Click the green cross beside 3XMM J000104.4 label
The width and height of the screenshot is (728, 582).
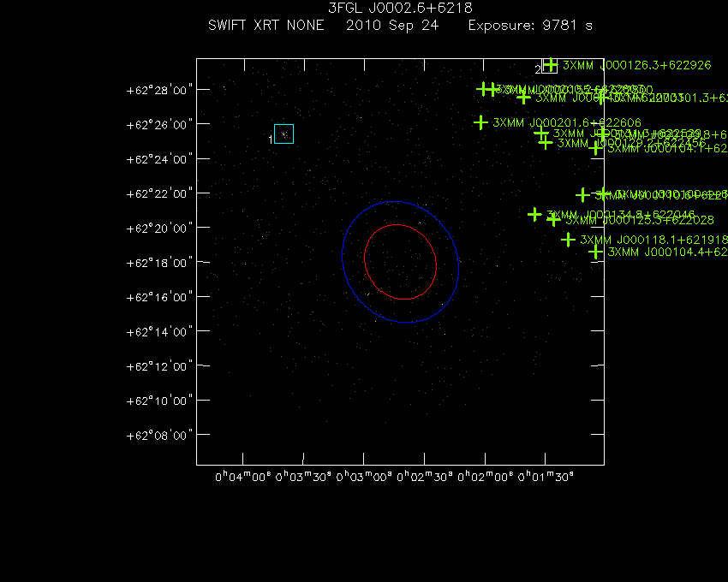[x=596, y=252]
